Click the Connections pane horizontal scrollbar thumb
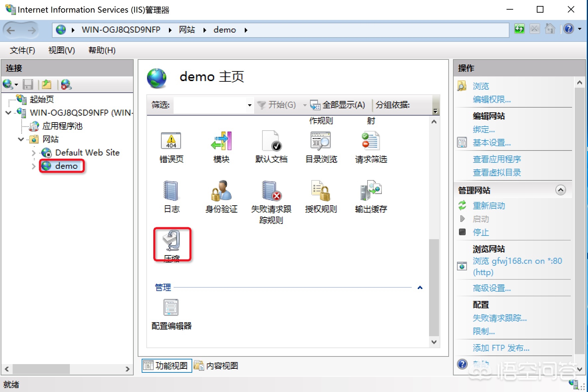Viewport: 588px width, 392px height. 41,369
